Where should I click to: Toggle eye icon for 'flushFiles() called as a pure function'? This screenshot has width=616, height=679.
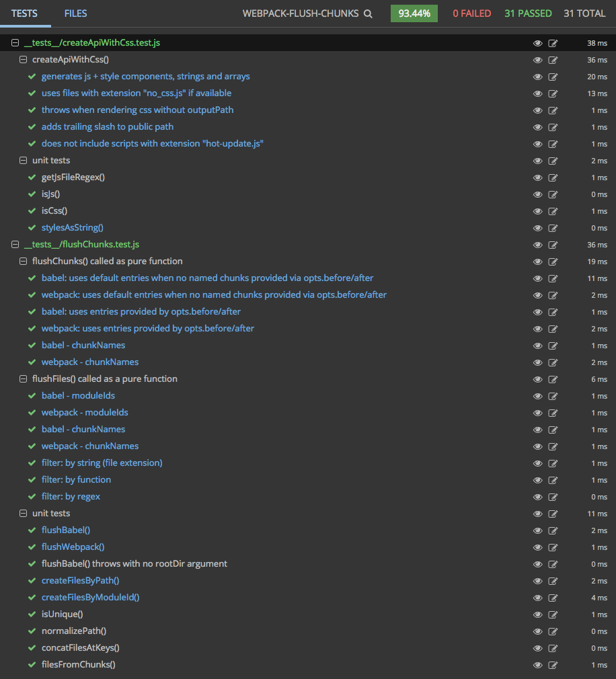point(537,379)
